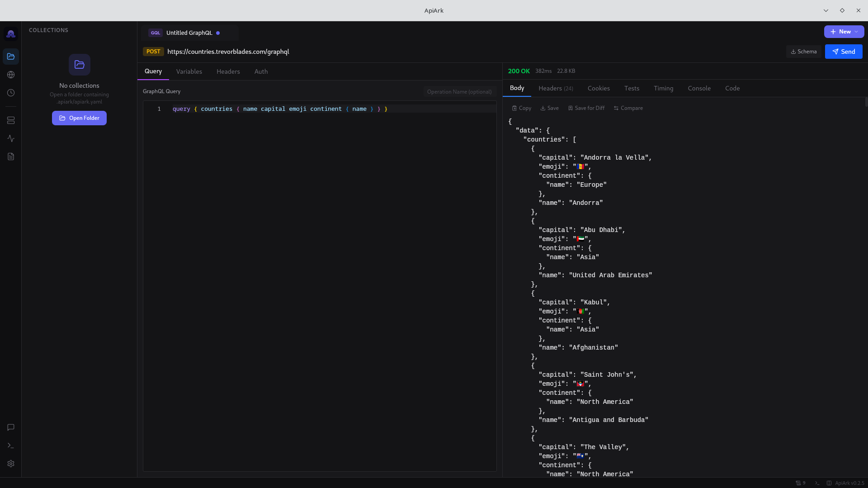Click the window title bar dropdown chevron

[x=826, y=10]
